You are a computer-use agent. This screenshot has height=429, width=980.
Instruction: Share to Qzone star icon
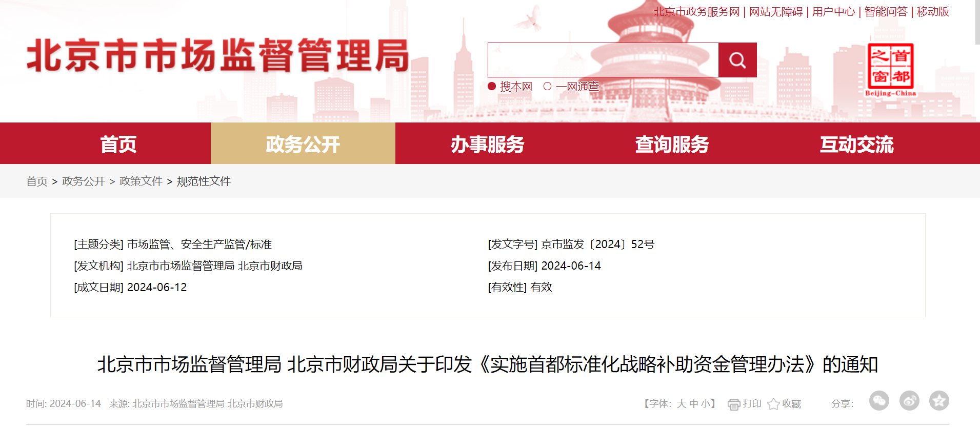[939, 401]
